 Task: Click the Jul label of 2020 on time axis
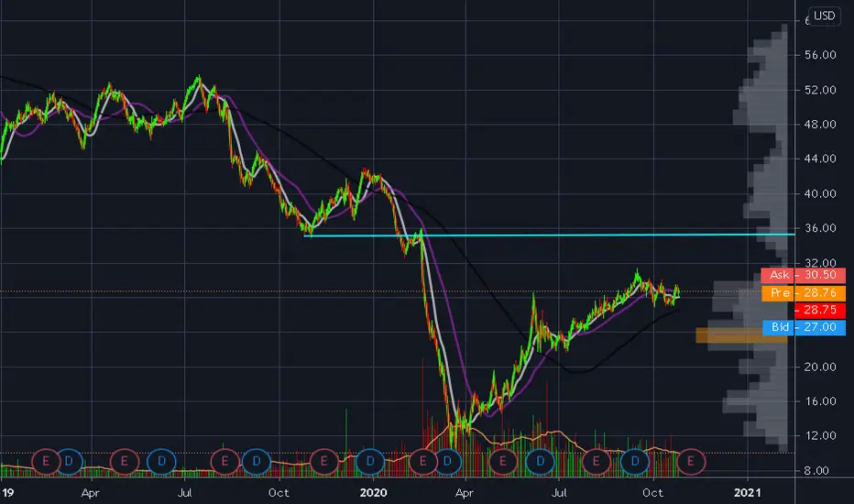click(x=559, y=493)
